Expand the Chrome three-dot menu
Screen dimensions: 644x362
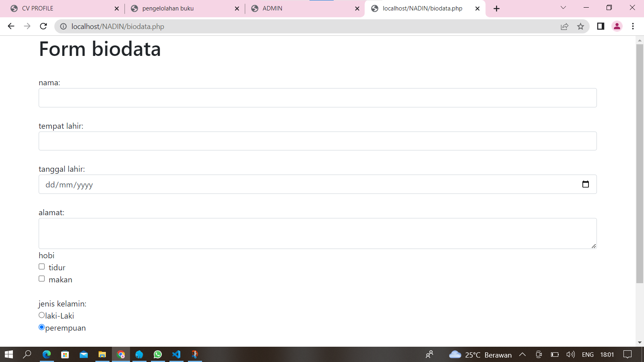coord(633,26)
